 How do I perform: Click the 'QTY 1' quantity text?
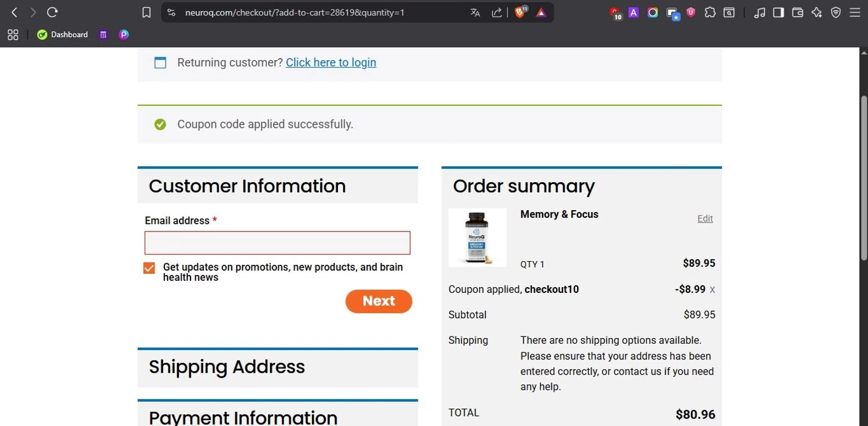tap(532, 265)
